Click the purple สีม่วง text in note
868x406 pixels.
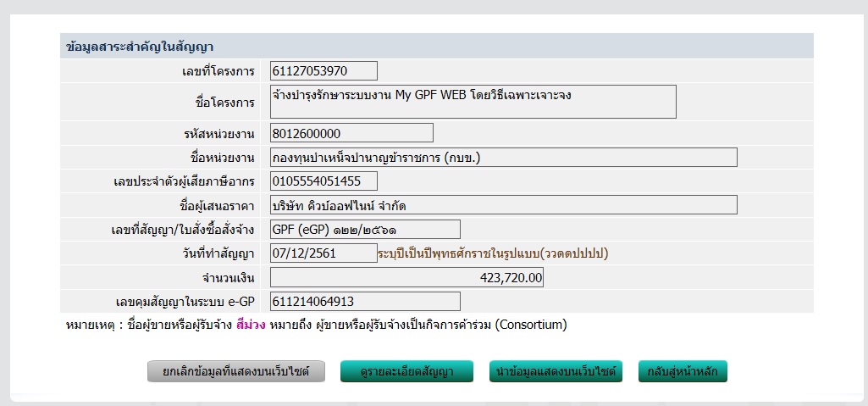[x=251, y=325]
